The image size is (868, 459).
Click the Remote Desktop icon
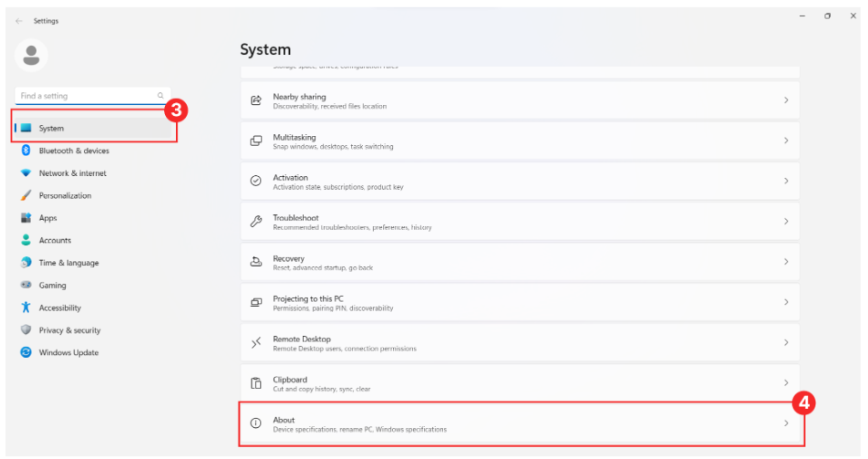[x=255, y=342]
